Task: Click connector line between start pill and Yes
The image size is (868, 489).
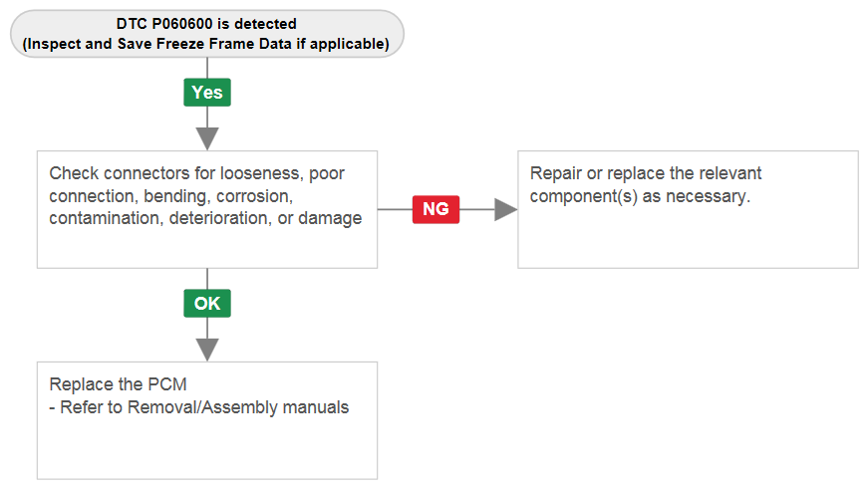Action: (207, 68)
